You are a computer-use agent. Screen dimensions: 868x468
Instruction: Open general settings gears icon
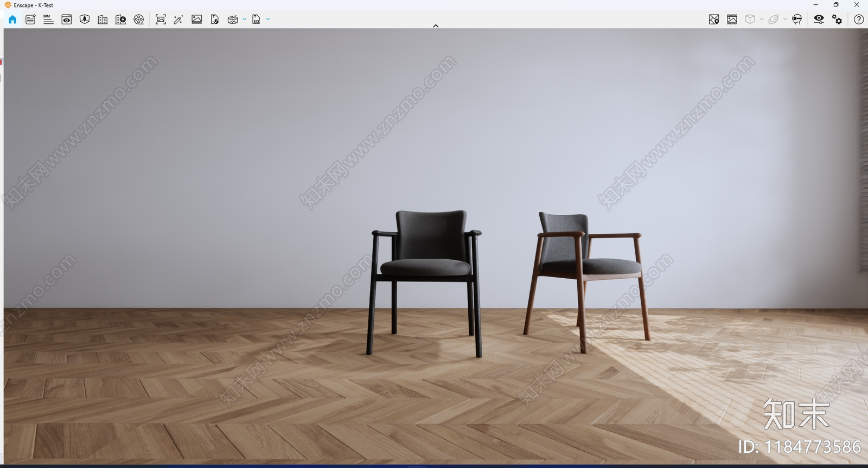(837, 20)
